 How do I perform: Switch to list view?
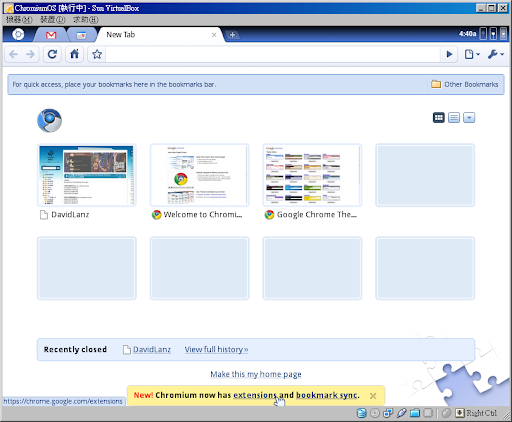pyautogui.click(x=454, y=117)
